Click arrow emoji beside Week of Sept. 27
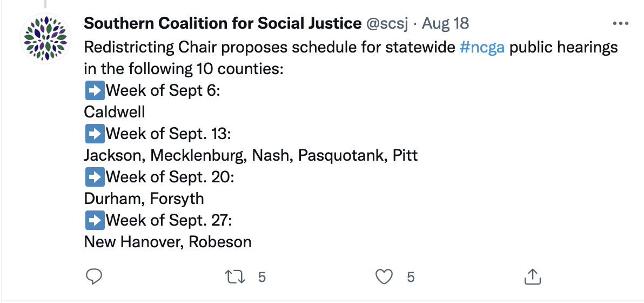Viewport: 644px width, 303px height. pos(95,220)
